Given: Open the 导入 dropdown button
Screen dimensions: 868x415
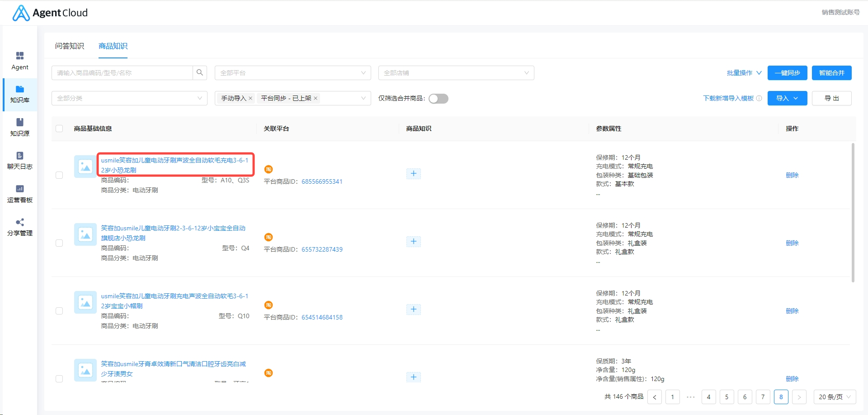Looking at the screenshot, I should coord(787,98).
